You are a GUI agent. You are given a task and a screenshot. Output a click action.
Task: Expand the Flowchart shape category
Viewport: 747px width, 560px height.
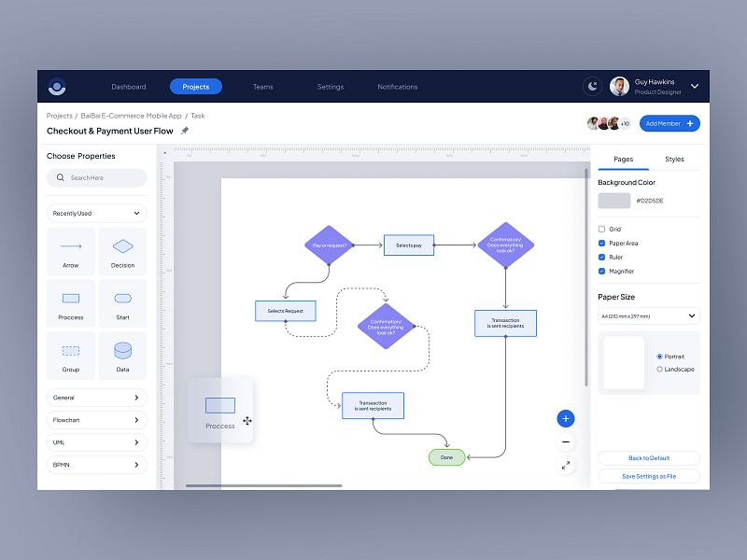(96, 420)
